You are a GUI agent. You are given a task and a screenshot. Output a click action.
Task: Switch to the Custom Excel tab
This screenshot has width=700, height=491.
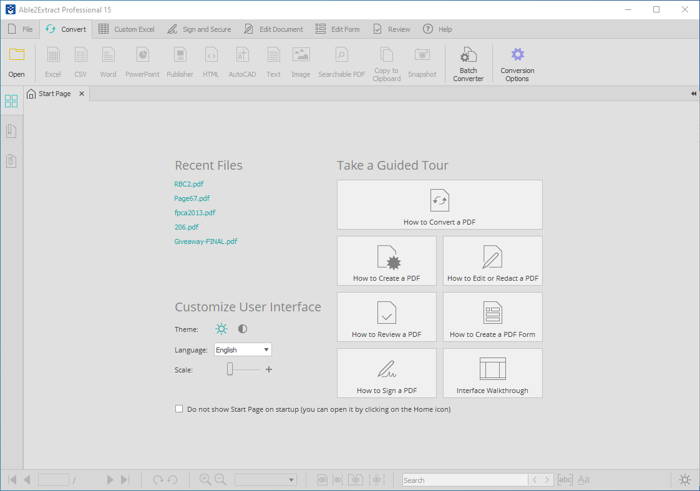click(126, 29)
